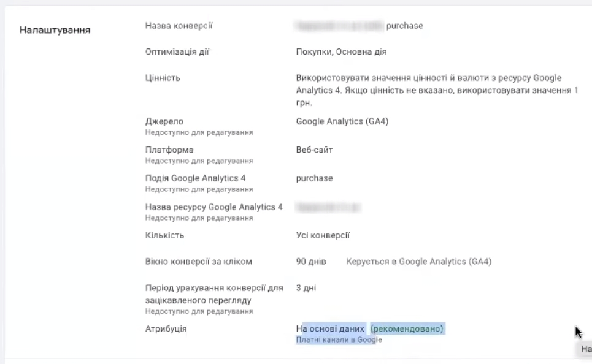
Task: Click the purchase event value for GA4
Action: point(314,178)
